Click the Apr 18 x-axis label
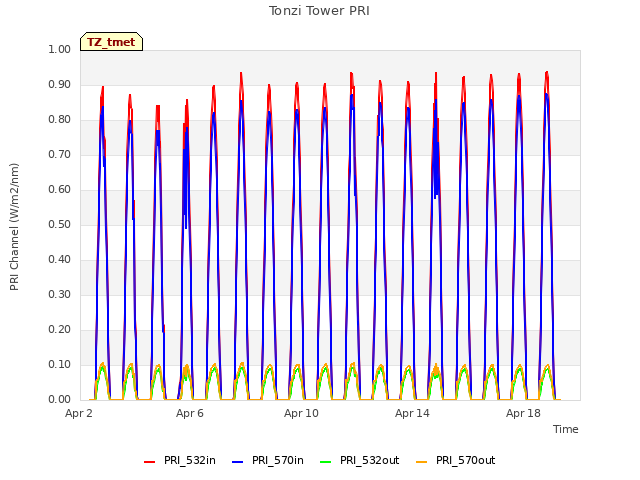 pyautogui.click(x=523, y=413)
